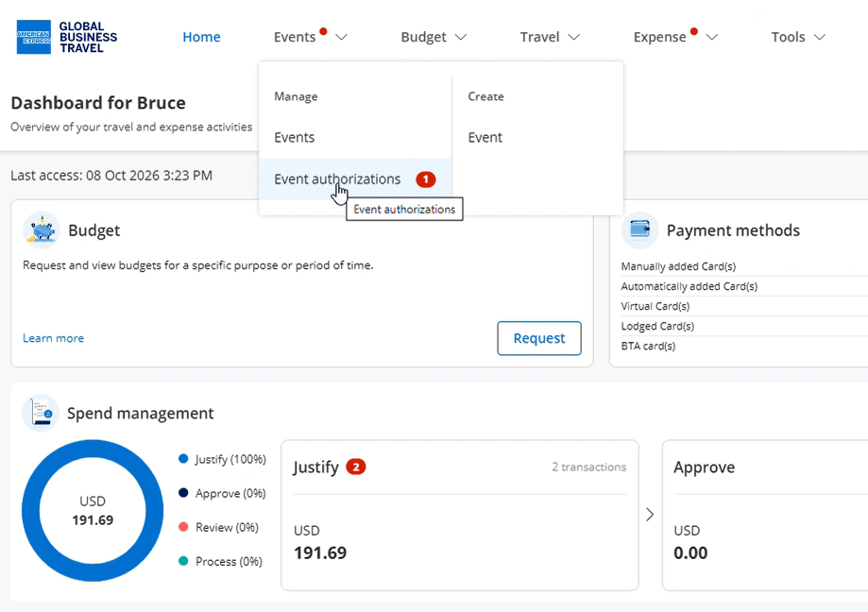Expand the Events chevron arrow
The height and width of the screenshot is (612, 868).
[x=342, y=37]
